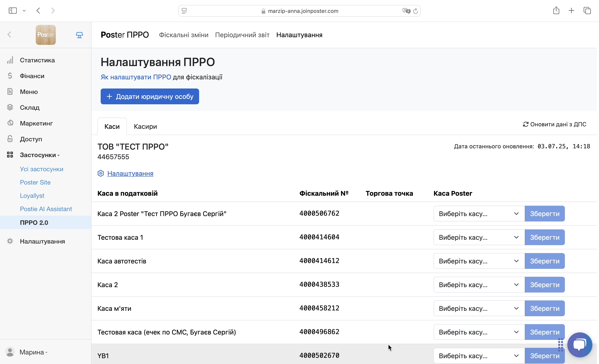Select the Касири tab
The width and height of the screenshot is (599, 364).
[x=145, y=127]
